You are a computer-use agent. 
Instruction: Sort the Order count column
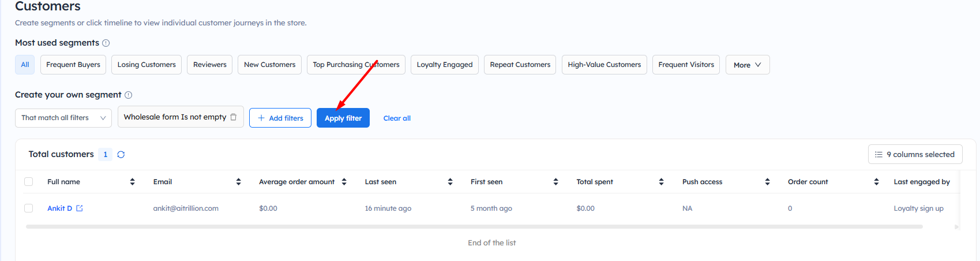click(876, 182)
